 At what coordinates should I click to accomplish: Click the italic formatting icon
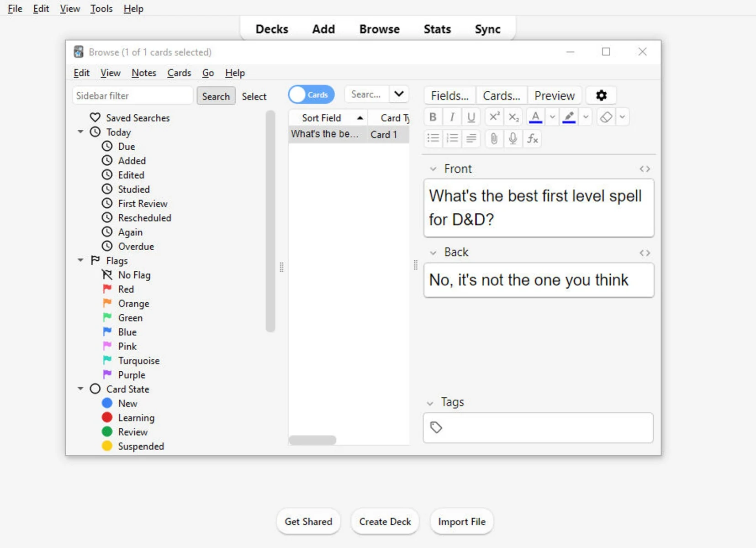click(452, 117)
